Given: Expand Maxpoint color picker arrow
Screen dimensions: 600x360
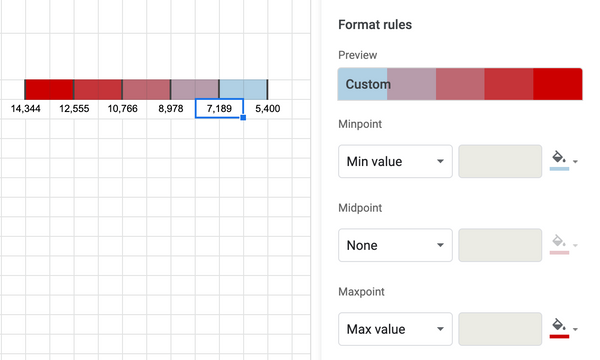Looking at the screenshot, I should click(x=575, y=329).
